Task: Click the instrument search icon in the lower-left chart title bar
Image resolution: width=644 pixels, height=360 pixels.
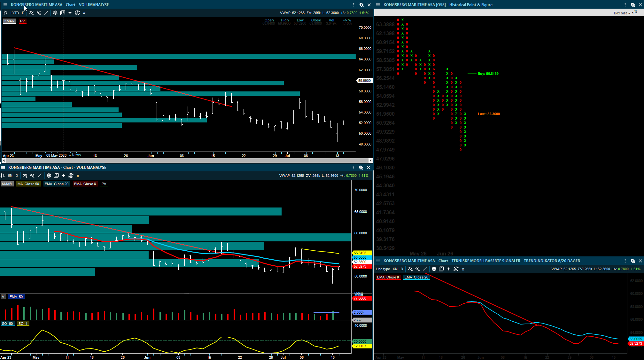Action: coord(361,168)
